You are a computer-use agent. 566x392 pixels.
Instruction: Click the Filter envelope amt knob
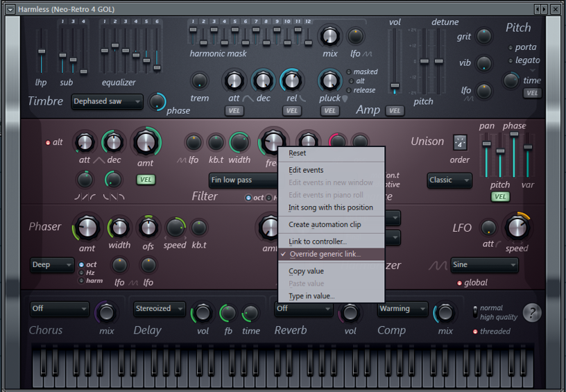[146, 142]
